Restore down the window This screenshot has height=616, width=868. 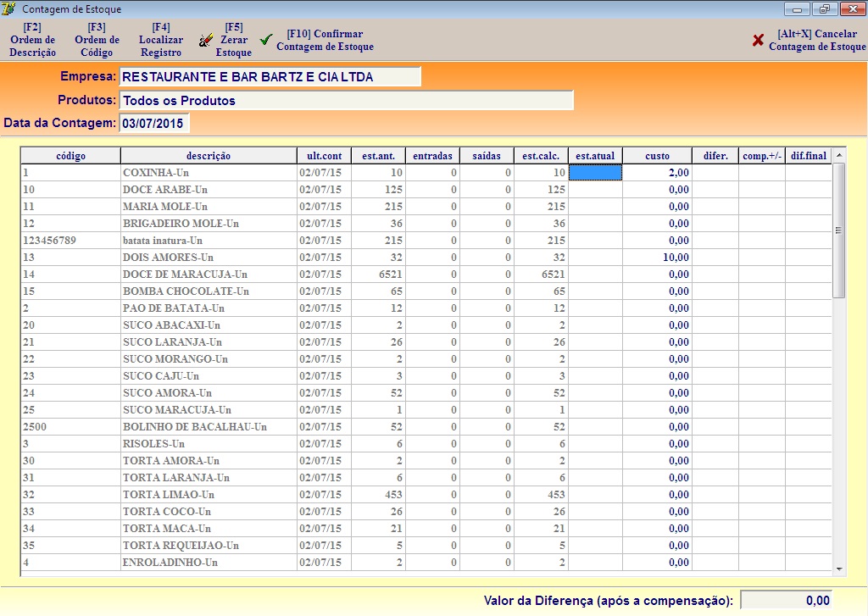[823, 9]
